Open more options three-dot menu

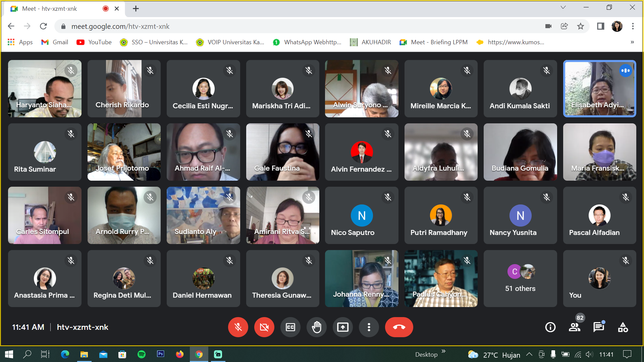(x=369, y=327)
